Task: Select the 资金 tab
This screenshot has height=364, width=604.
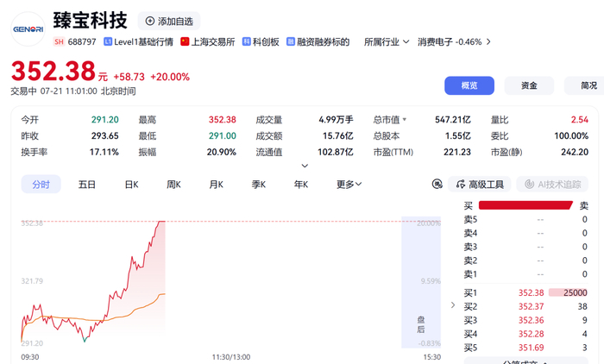Action: pyautogui.click(x=529, y=85)
